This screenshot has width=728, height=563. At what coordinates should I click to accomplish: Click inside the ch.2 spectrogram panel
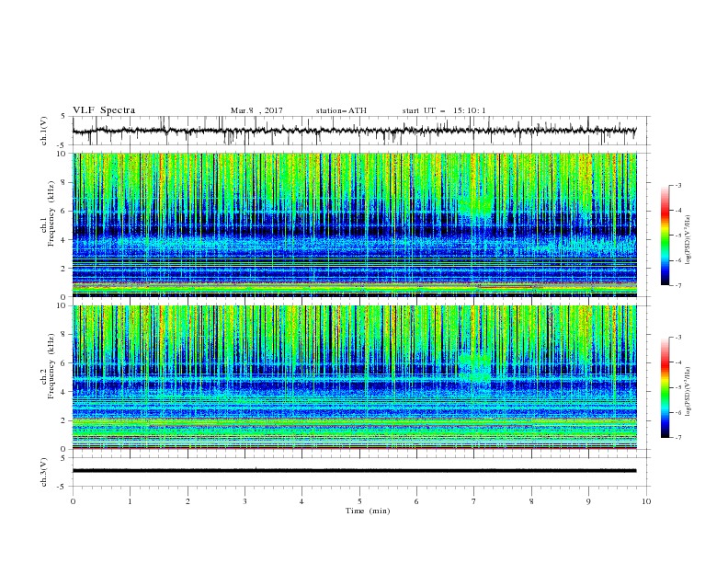coord(355,377)
